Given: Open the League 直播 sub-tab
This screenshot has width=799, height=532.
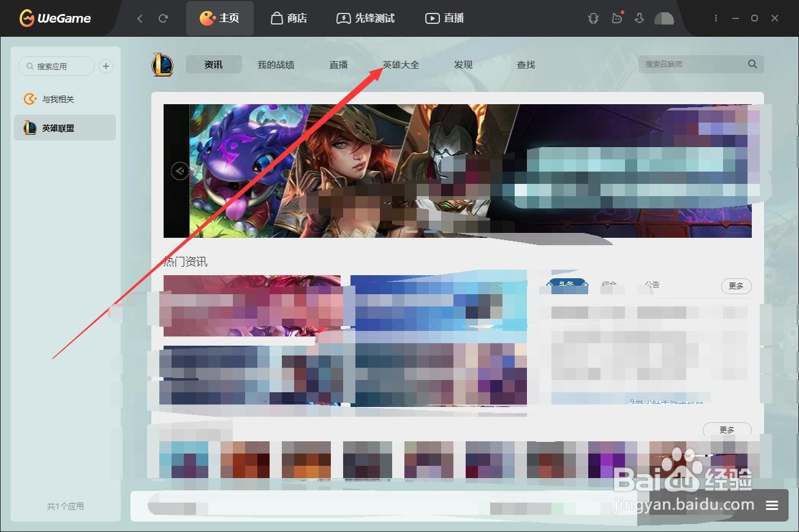Looking at the screenshot, I should [338, 64].
